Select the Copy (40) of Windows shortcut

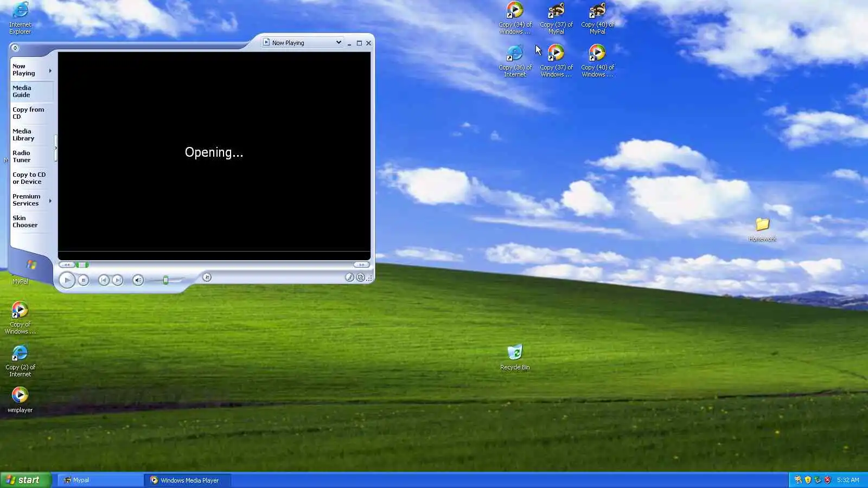pyautogui.click(x=597, y=61)
